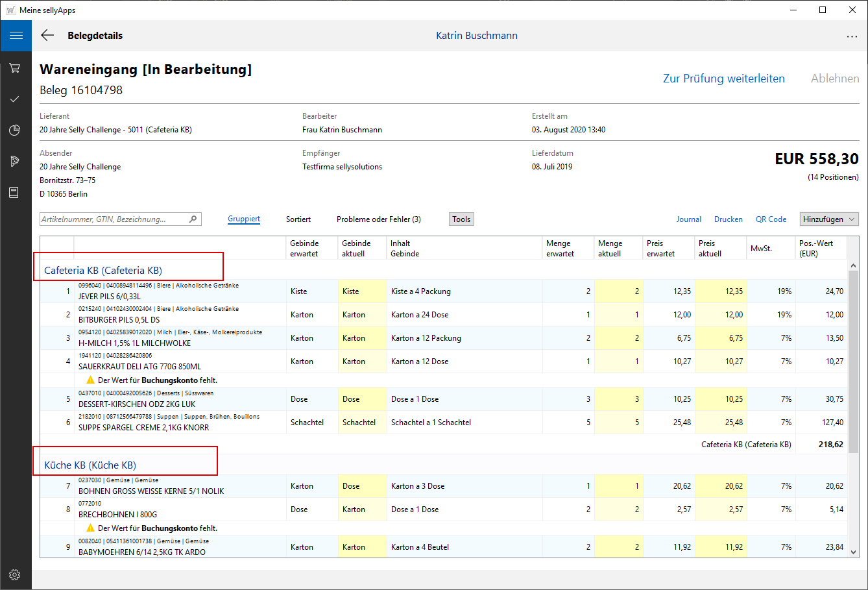Screen dimensions: 868x590
Task: Open the hamburger navigation menu
Action: point(16,36)
